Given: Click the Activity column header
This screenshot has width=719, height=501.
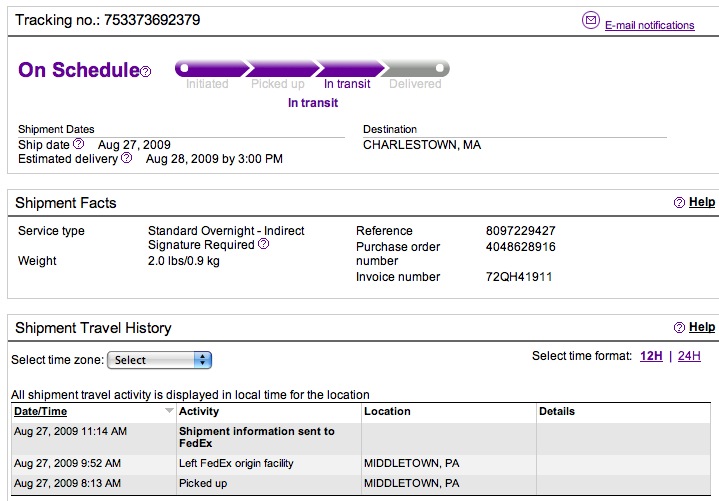Looking at the screenshot, I should click(x=199, y=412).
